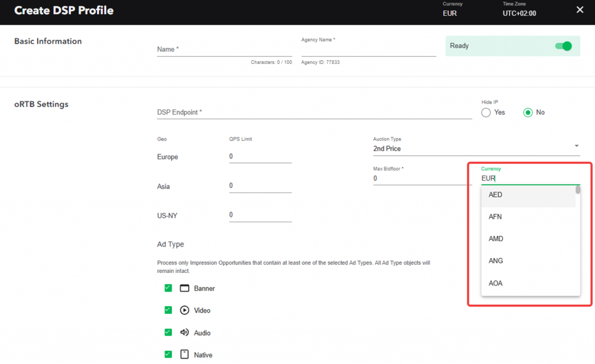Uncheck the Audio checkbox
The height and width of the screenshot is (364, 595).
pyautogui.click(x=168, y=333)
